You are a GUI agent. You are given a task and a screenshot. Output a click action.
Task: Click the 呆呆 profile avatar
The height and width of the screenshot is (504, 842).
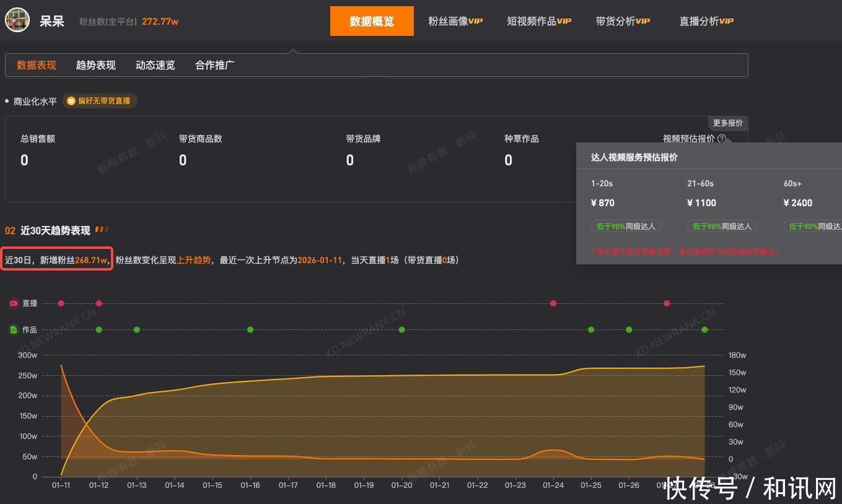point(17,20)
